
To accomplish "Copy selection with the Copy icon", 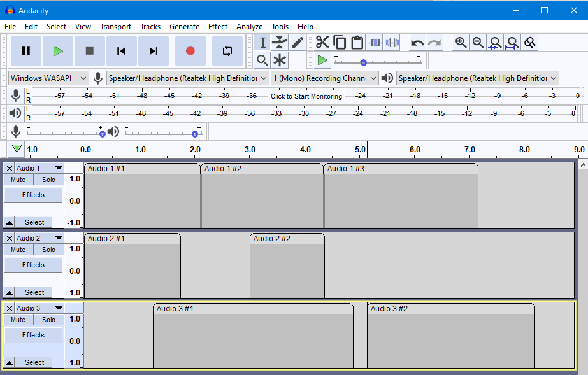I will (340, 42).
